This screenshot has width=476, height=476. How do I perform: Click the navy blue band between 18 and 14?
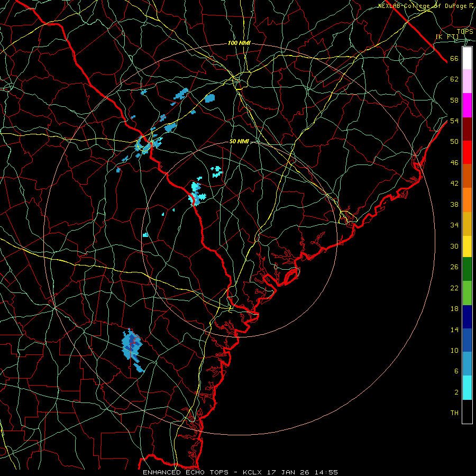(x=467, y=317)
